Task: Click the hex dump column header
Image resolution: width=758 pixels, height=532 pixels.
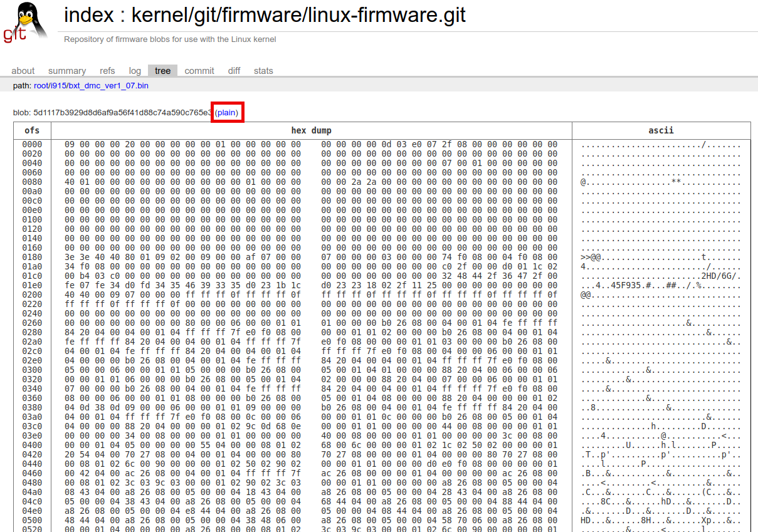Action: (x=311, y=130)
